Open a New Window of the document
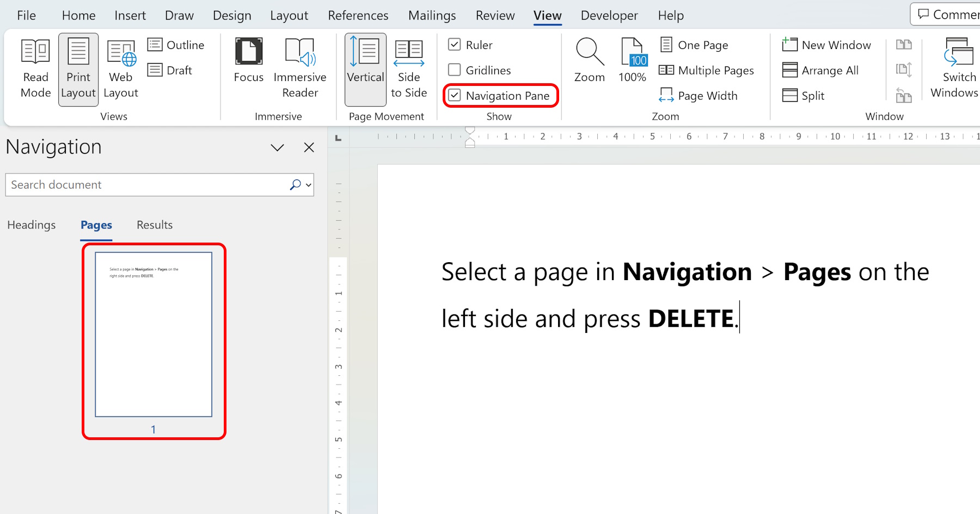 tap(826, 45)
